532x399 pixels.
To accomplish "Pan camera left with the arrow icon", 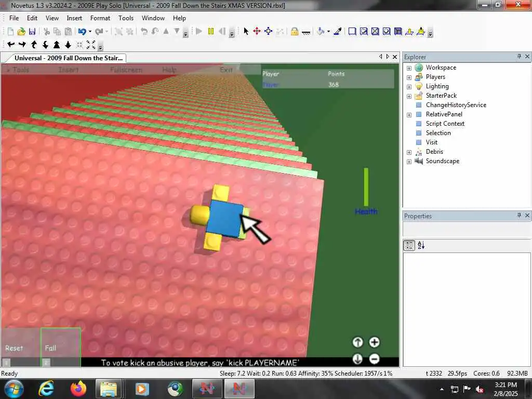I will pos(11,45).
